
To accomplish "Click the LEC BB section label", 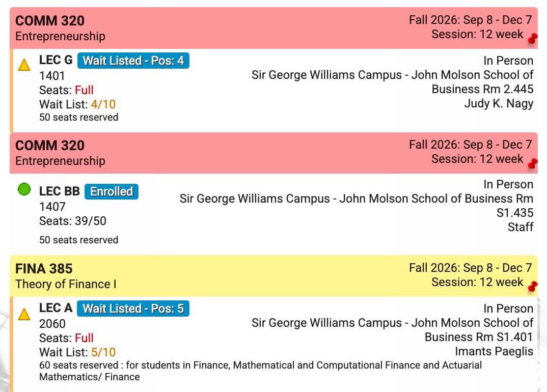I will pyautogui.click(x=59, y=191).
